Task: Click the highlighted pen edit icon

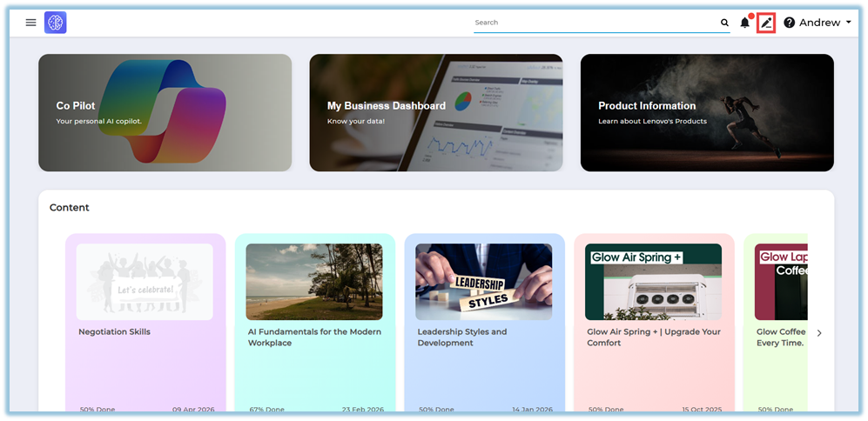Action: pos(766,23)
